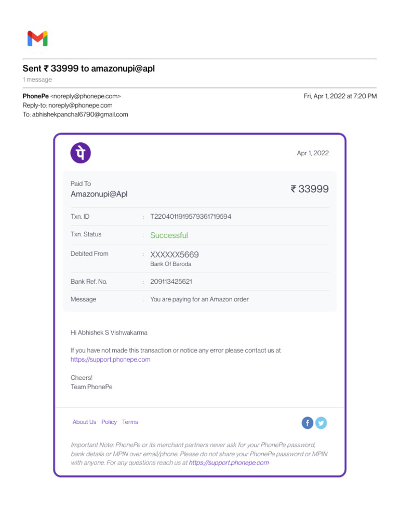Click the green Successful status text

tap(169, 235)
